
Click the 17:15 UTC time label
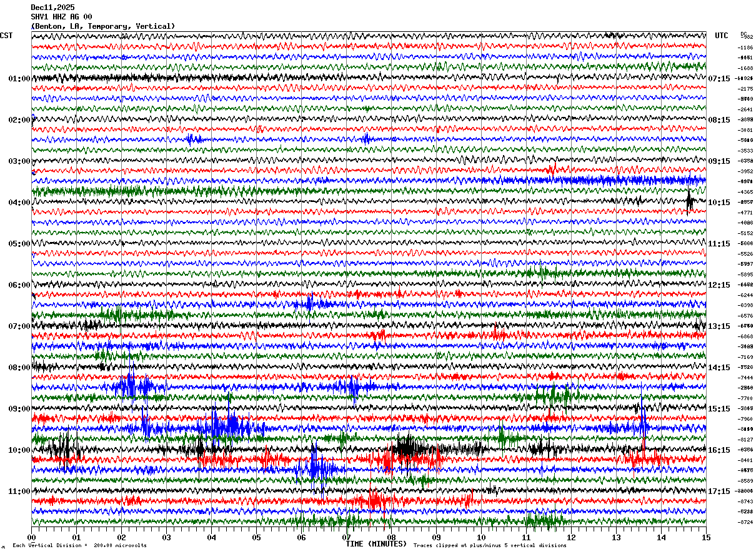pyautogui.click(x=719, y=491)
